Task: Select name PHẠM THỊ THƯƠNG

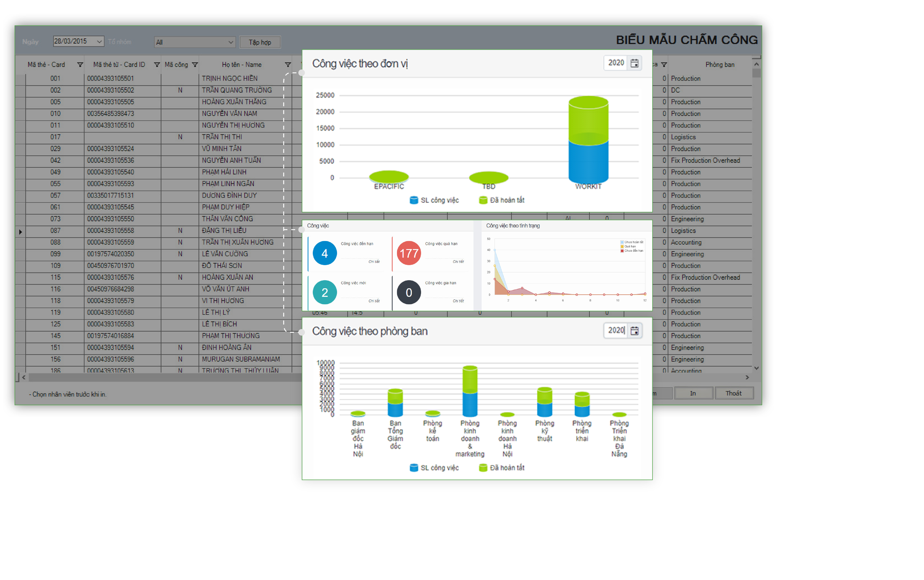Action: [231, 336]
